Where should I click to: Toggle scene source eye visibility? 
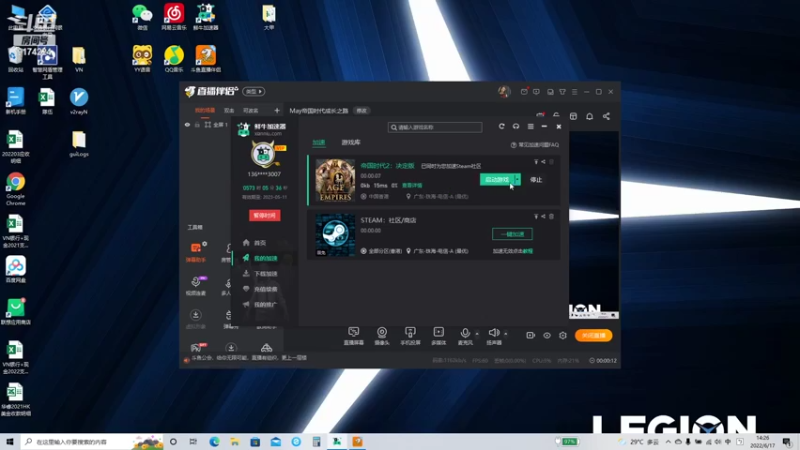pyautogui.click(x=187, y=124)
